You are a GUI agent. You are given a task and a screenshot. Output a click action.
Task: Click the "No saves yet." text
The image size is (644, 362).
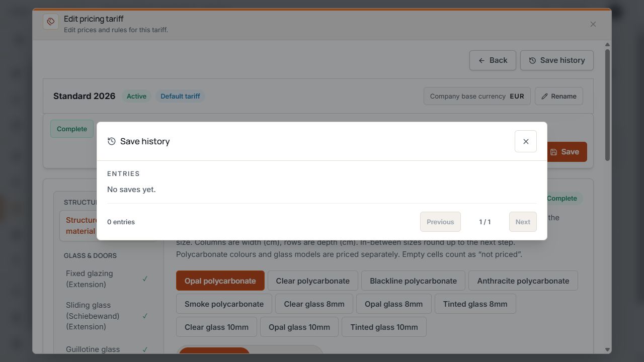[131, 190]
